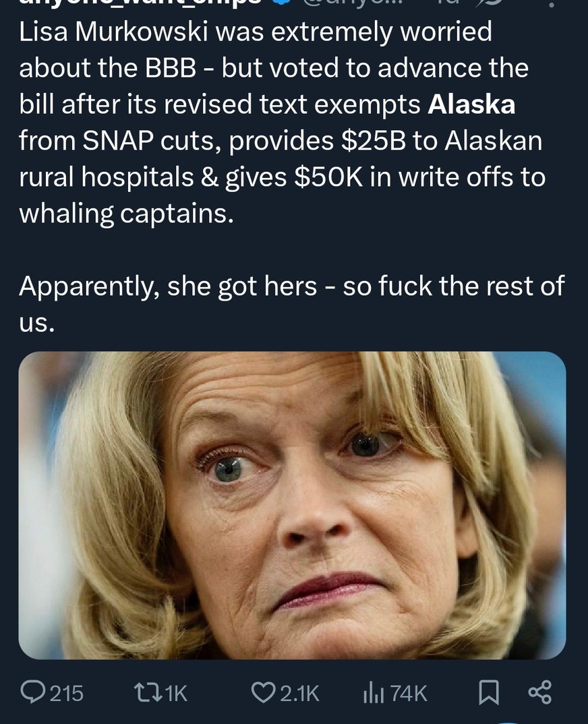Tap the heart icon to like the tweet
The image size is (588, 724).
coord(266,690)
